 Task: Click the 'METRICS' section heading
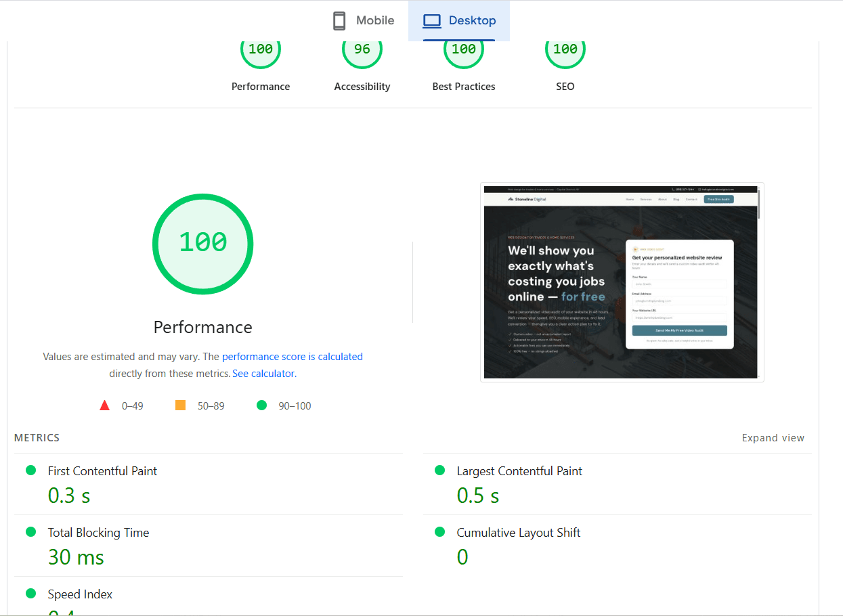point(37,438)
